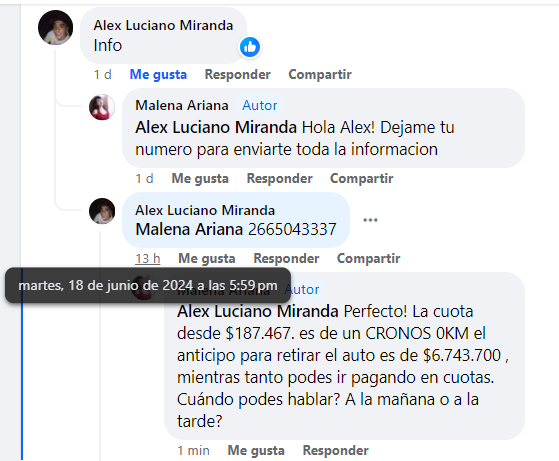
Task: Open Malena Ariana's name link with Autor badge
Action: tap(182, 105)
